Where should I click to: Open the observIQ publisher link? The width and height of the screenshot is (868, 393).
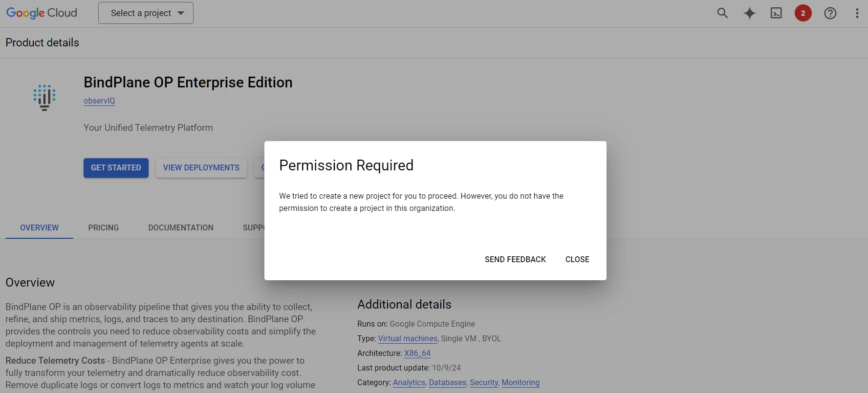coord(99,101)
